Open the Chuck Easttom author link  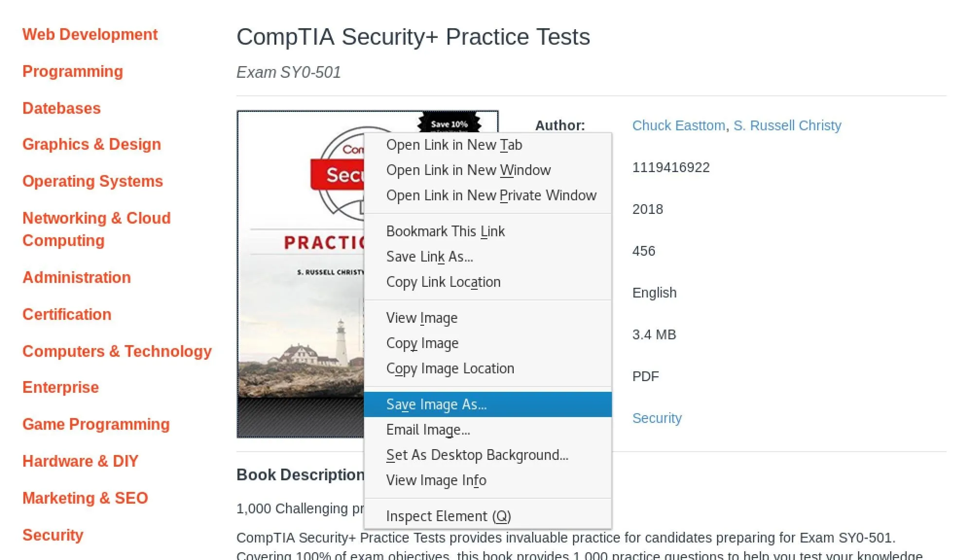(x=679, y=125)
